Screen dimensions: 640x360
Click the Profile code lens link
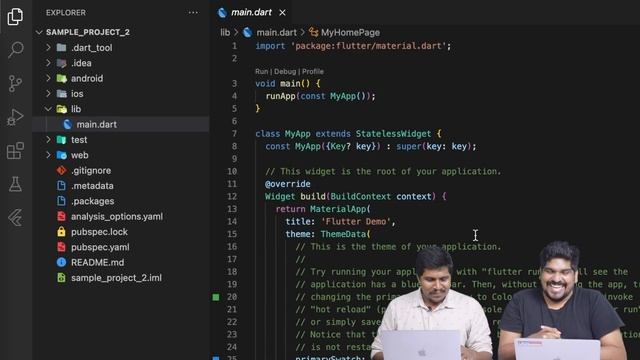click(313, 71)
